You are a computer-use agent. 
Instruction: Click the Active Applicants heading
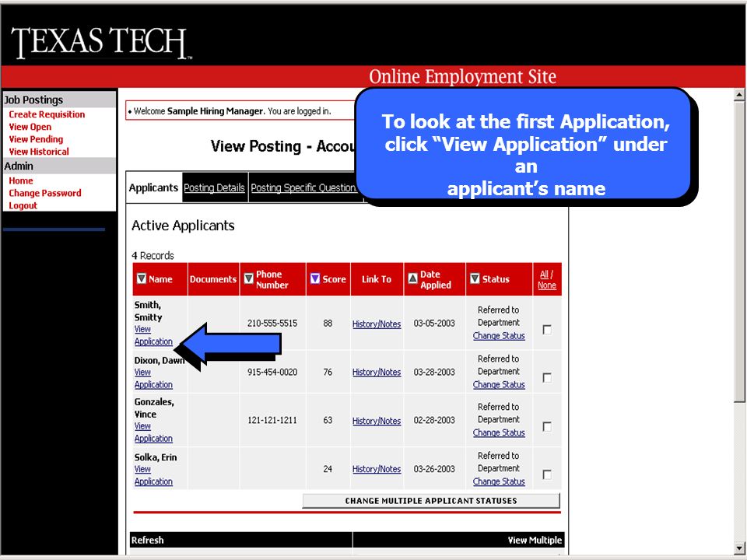click(x=183, y=226)
